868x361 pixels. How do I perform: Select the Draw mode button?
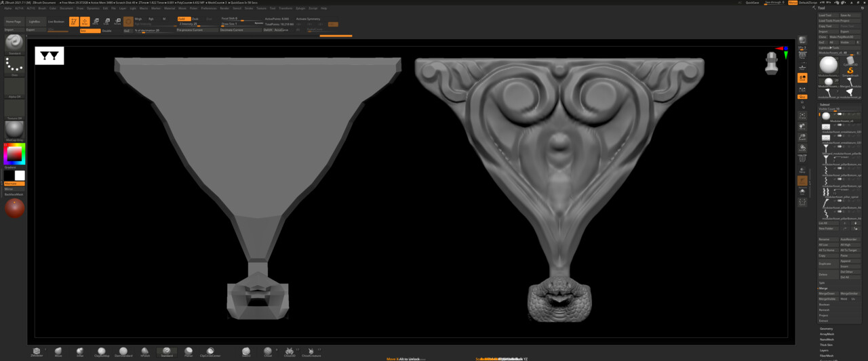85,21
